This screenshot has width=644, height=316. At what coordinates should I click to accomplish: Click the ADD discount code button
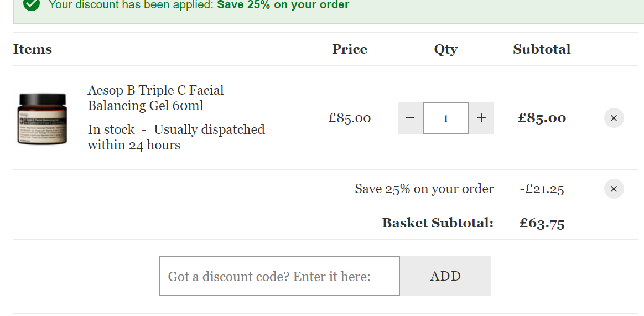(445, 276)
